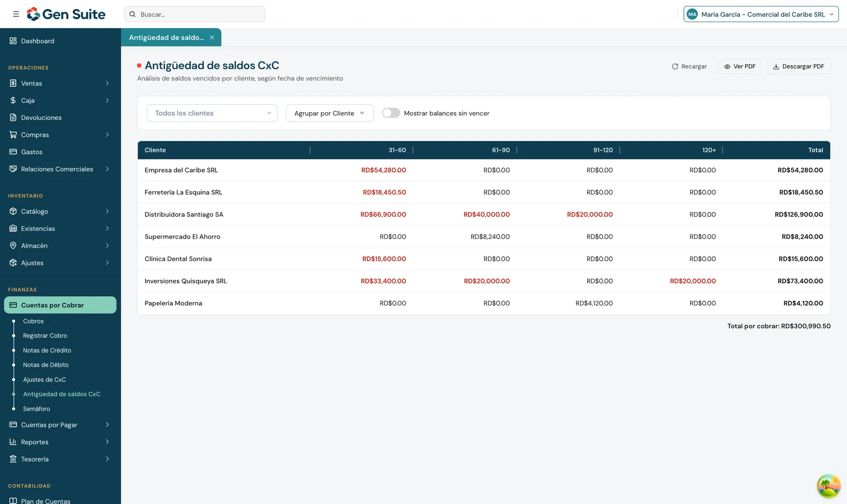This screenshot has width=847, height=504.
Task: Expand the Catálogo submenu chevron
Action: (107, 211)
